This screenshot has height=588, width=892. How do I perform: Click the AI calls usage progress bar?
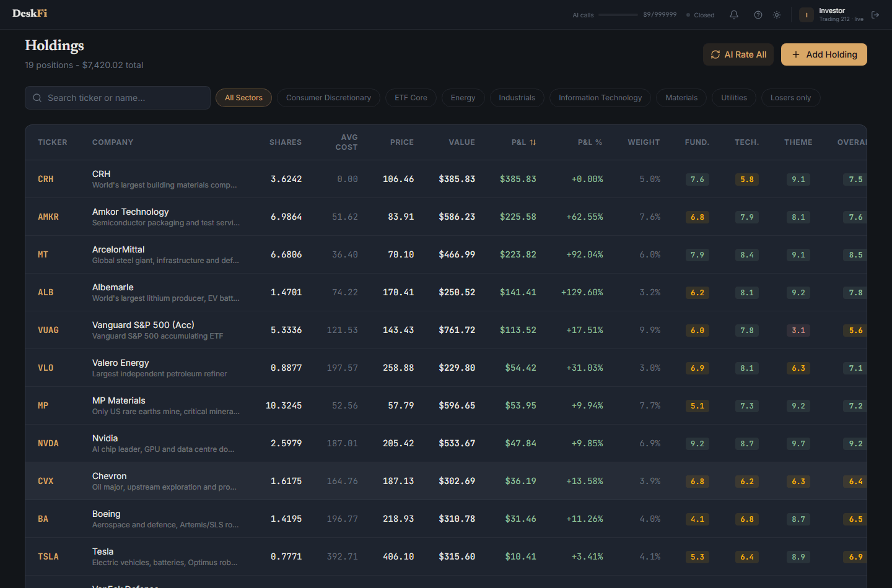coord(618,15)
